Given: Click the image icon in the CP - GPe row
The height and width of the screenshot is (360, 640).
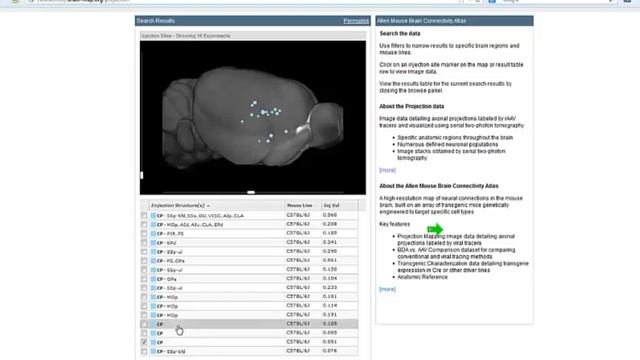Looking at the screenshot, I should tap(153, 279).
